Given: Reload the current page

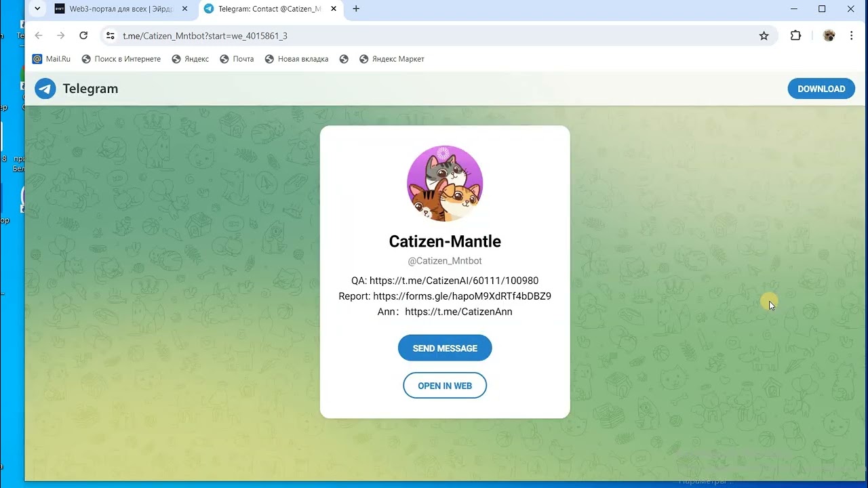Looking at the screenshot, I should tap(83, 36).
